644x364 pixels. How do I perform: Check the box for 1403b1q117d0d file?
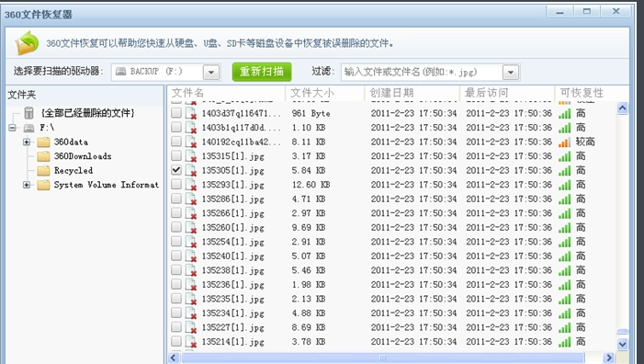(176, 127)
